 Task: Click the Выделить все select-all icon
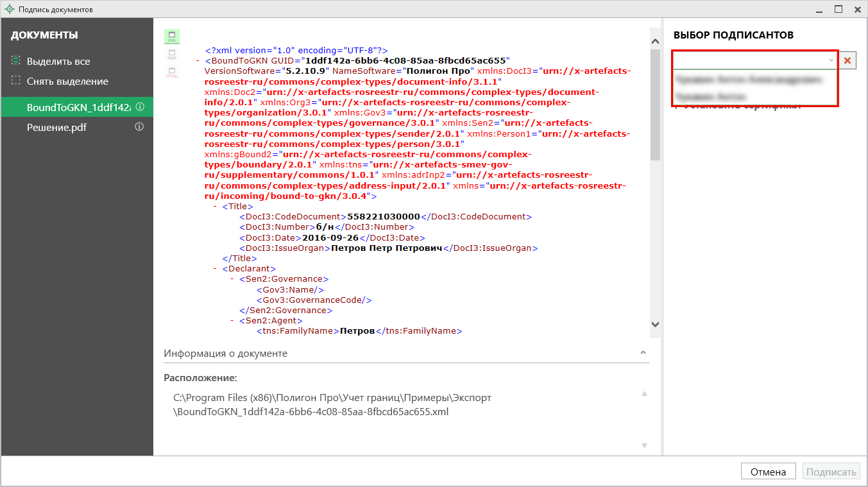click(x=15, y=61)
